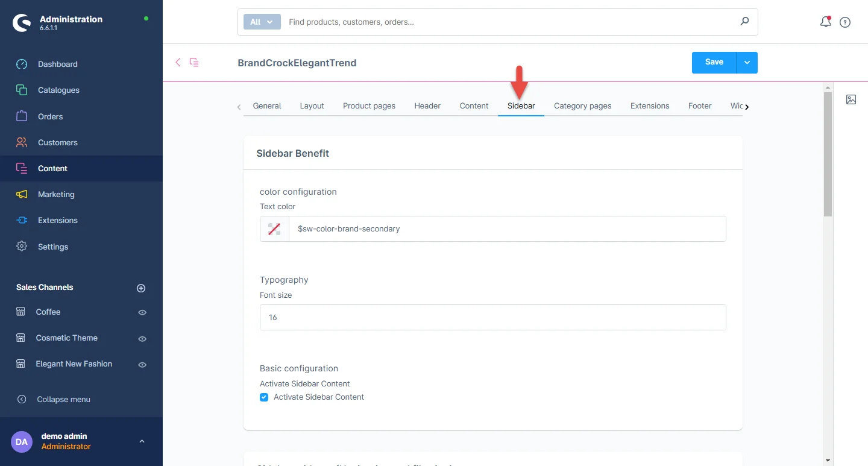Uncheck the Activate Sidebar Content checkbox

(264, 397)
